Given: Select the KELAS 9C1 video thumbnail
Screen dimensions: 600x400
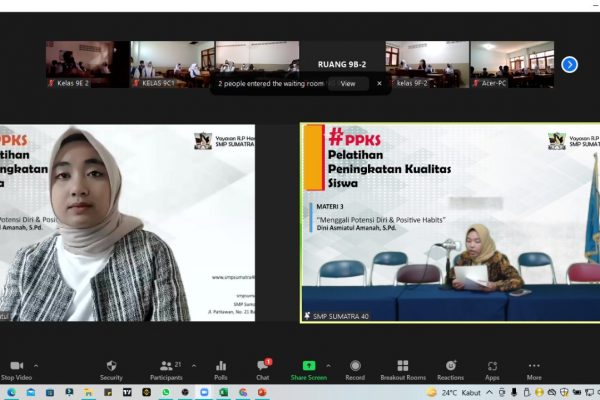Looking at the screenshot, I should coord(173,64).
